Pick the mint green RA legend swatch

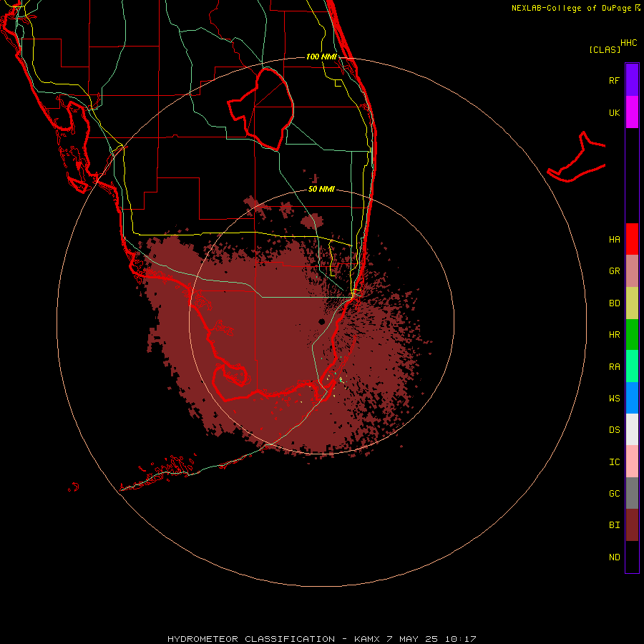[x=632, y=366]
